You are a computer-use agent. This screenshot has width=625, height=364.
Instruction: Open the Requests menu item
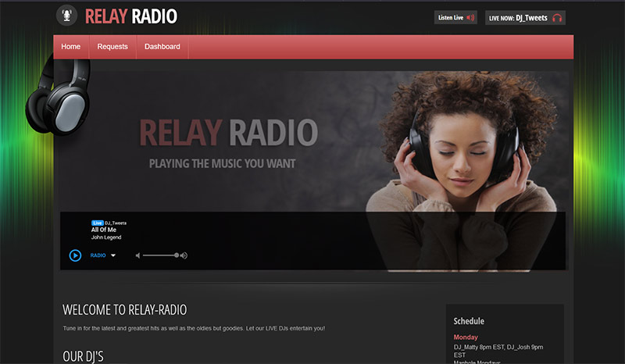pyautogui.click(x=112, y=47)
